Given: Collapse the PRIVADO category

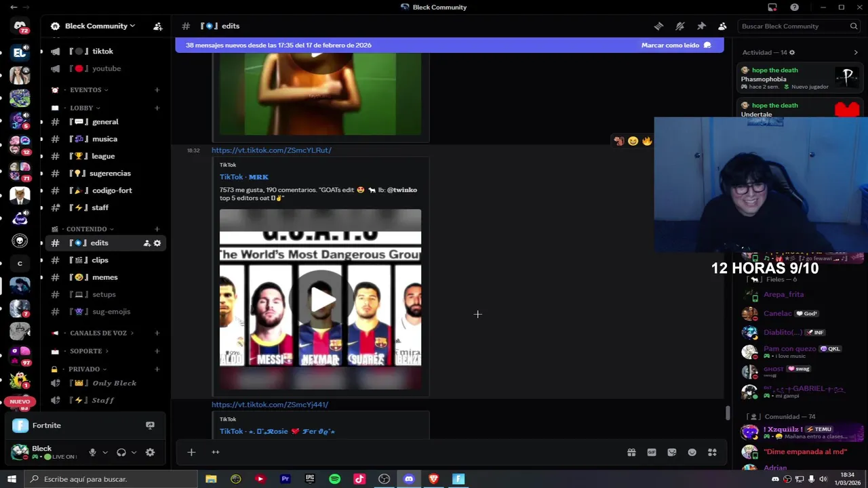Looking at the screenshot, I should coord(87,369).
